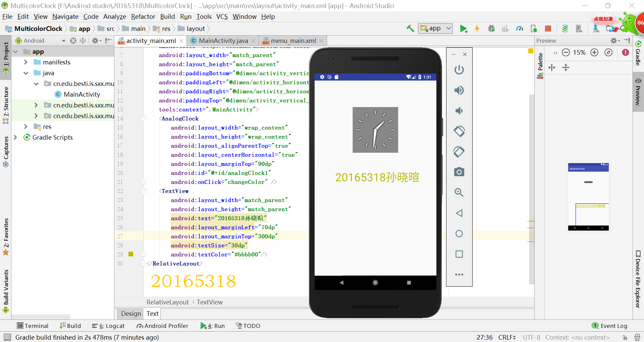Click emulator sidebar Back triangle icon

(x=459, y=213)
